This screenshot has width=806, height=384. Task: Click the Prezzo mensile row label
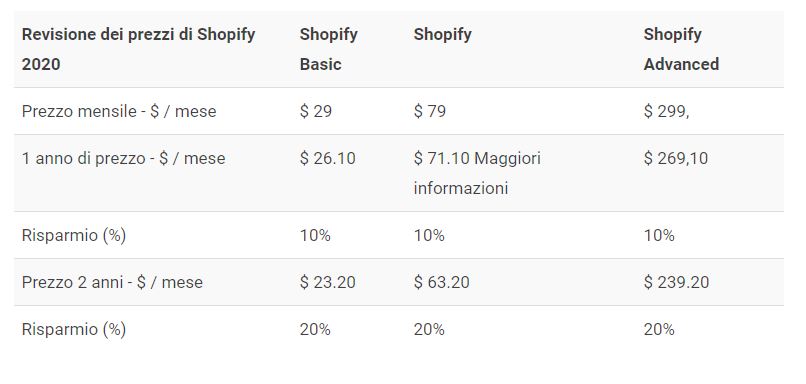point(119,112)
